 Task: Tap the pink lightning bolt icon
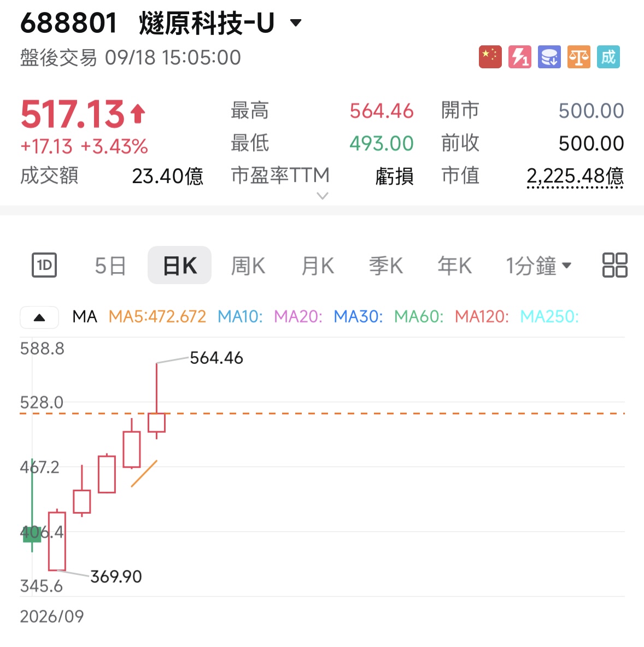point(520,57)
